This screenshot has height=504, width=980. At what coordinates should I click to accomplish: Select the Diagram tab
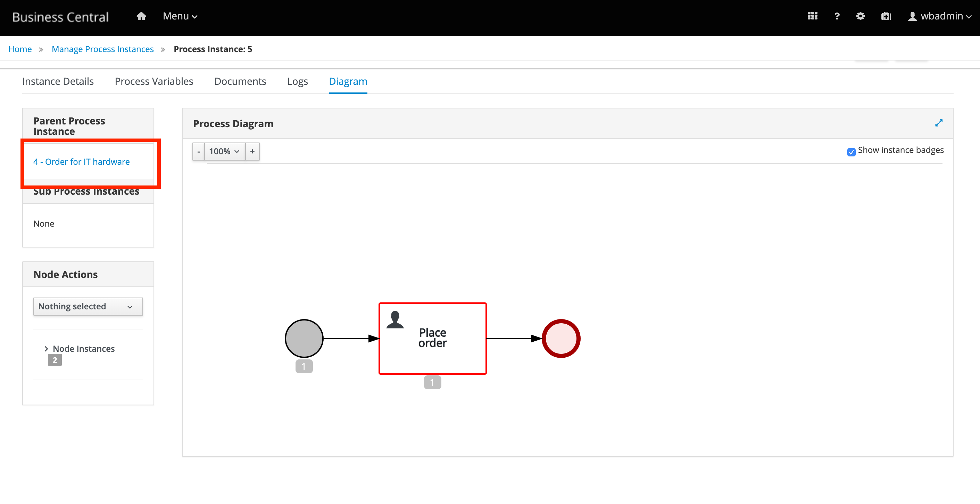[x=348, y=81]
